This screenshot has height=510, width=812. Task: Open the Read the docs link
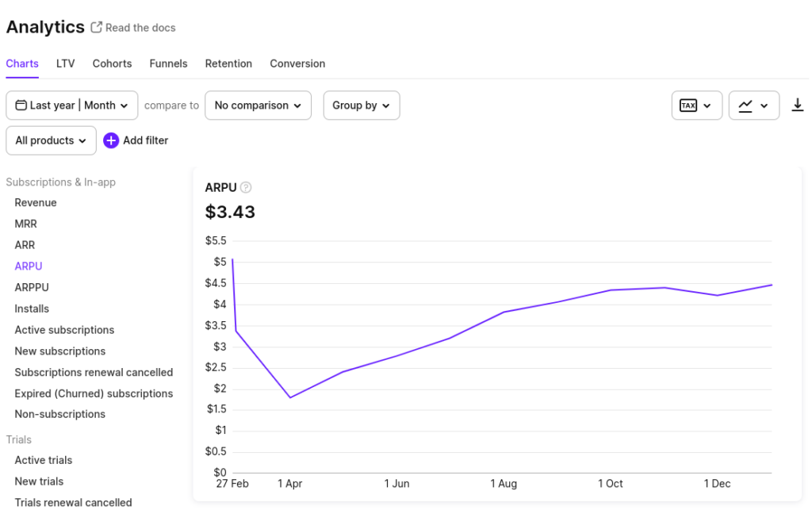pos(140,28)
